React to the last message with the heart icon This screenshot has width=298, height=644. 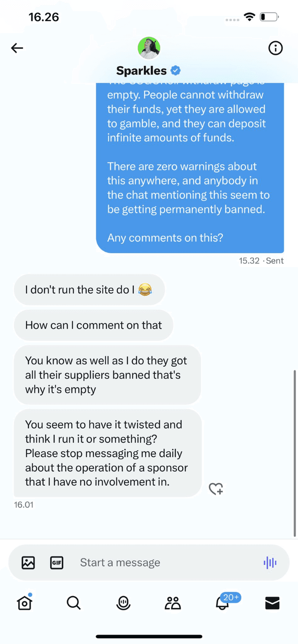click(x=216, y=489)
